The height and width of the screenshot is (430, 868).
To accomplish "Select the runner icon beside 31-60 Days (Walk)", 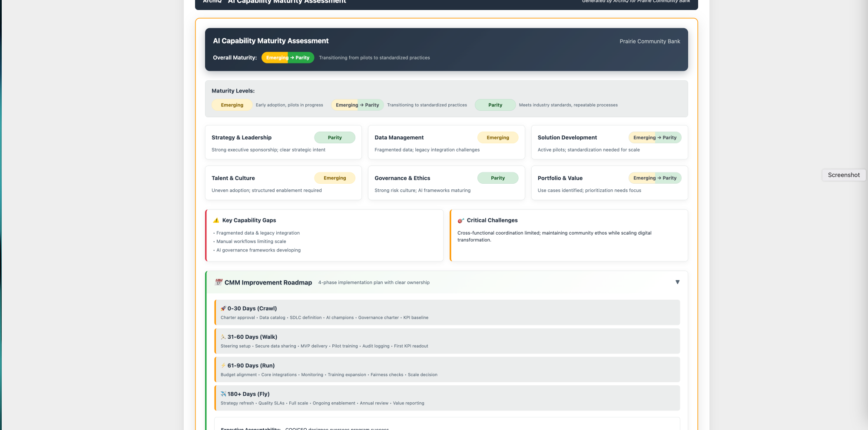I will (223, 337).
